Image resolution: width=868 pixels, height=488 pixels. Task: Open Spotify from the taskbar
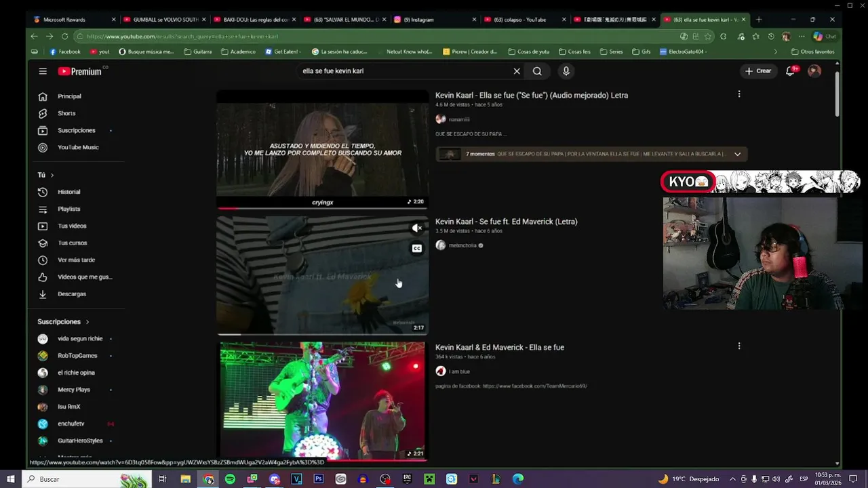point(230,479)
